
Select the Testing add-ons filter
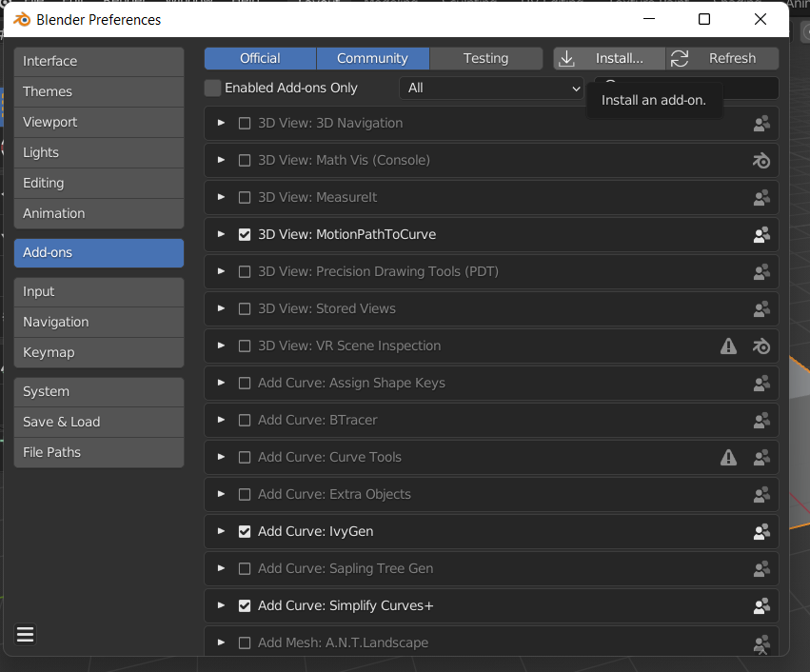[x=485, y=58]
